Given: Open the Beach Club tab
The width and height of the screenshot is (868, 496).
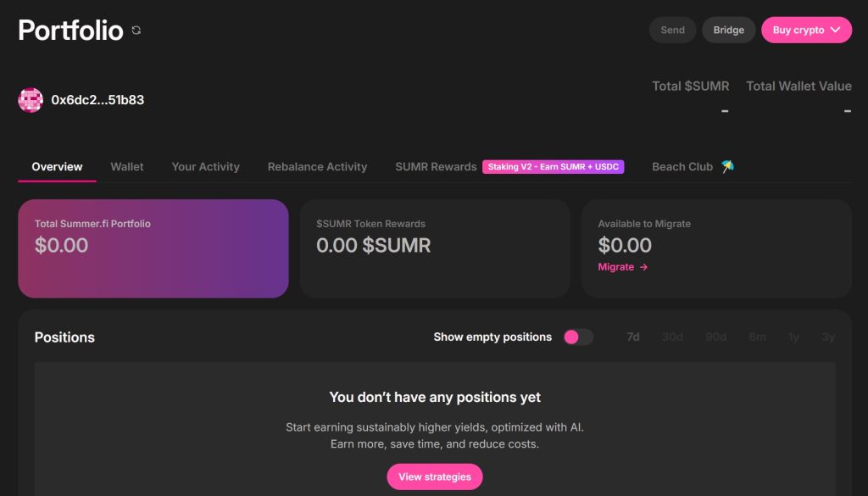Looking at the screenshot, I should tap(682, 167).
